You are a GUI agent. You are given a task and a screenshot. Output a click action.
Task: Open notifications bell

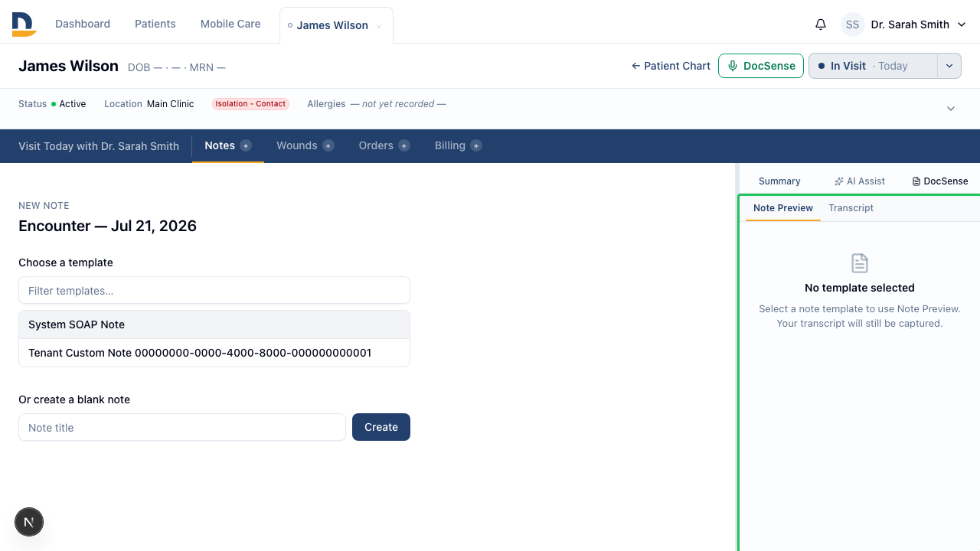[821, 24]
